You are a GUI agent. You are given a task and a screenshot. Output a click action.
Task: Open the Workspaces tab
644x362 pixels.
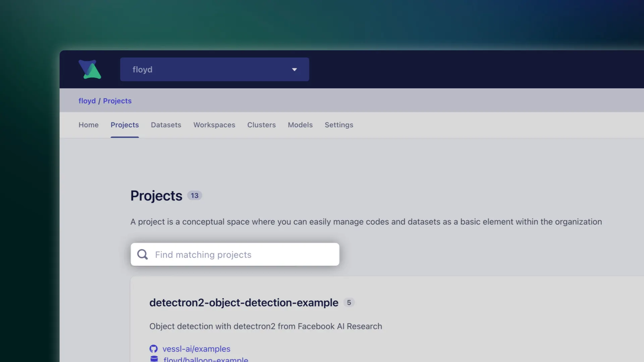(x=214, y=125)
